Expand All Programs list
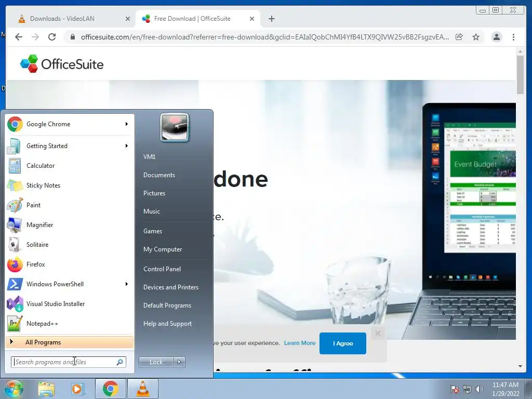Image resolution: width=532 pixels, height=399 pixels. [70, 342]
